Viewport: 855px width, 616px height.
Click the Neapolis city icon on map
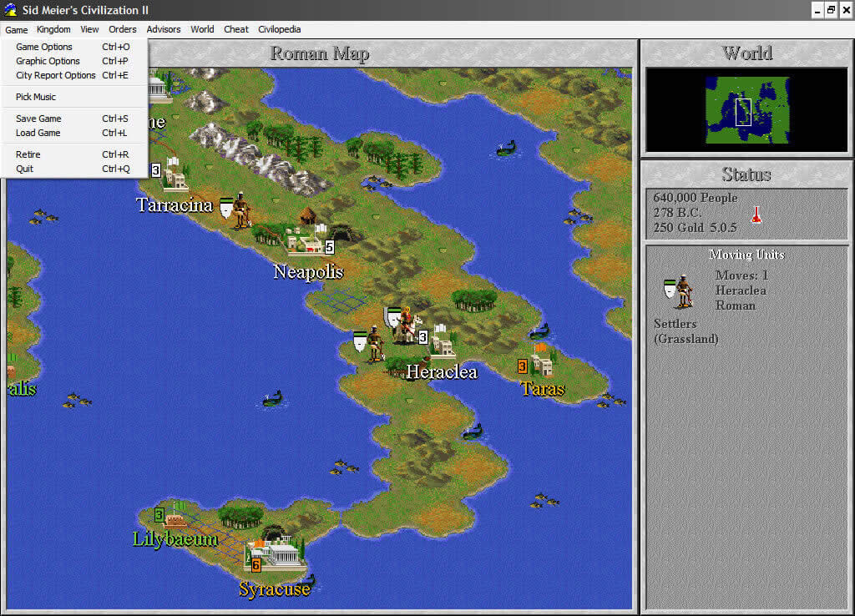[306, 242]
